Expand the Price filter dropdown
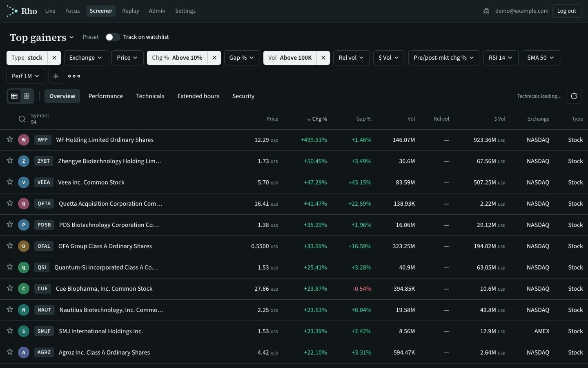 (127, 58)
